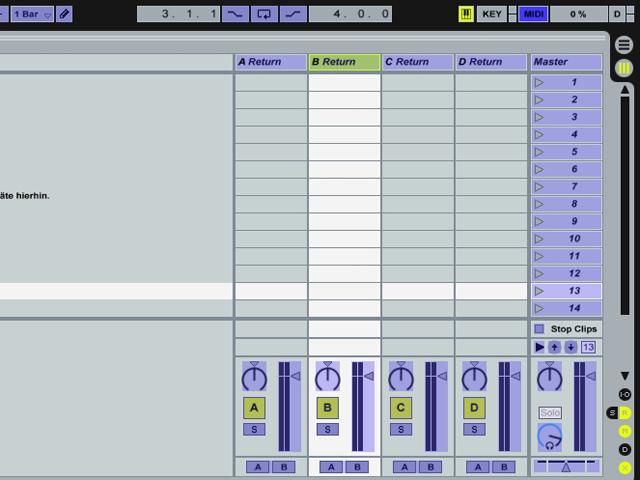640x480 pixels.
Task: Solo the B Return track
Action: pos(327,429)
